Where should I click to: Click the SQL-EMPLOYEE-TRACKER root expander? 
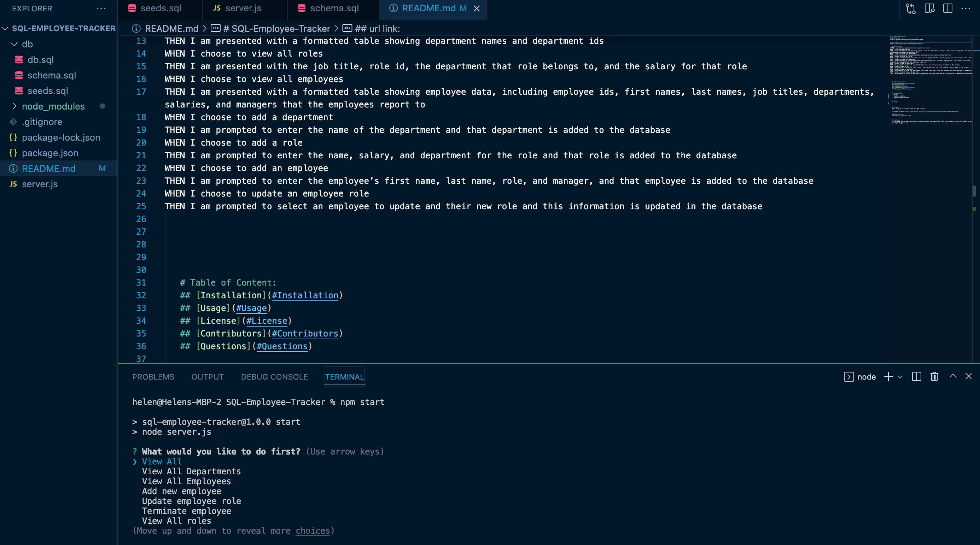pos(5,28)
